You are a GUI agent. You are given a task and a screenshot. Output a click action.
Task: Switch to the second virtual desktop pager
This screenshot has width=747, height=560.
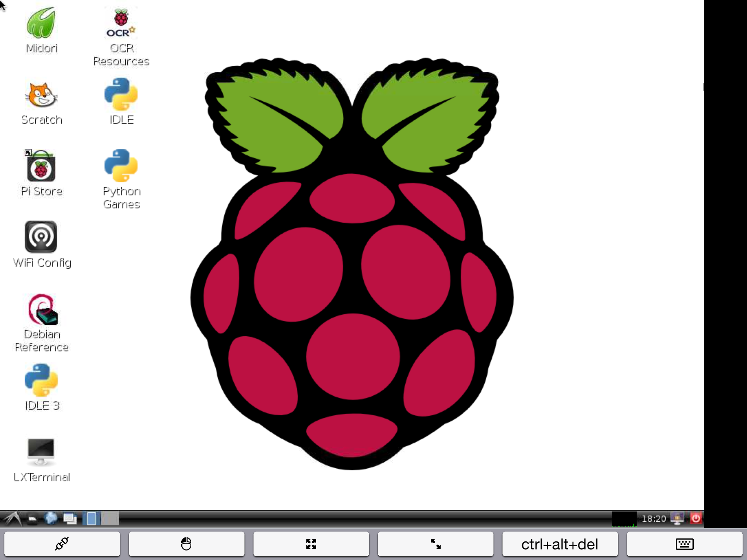click(x=110, y=518)
